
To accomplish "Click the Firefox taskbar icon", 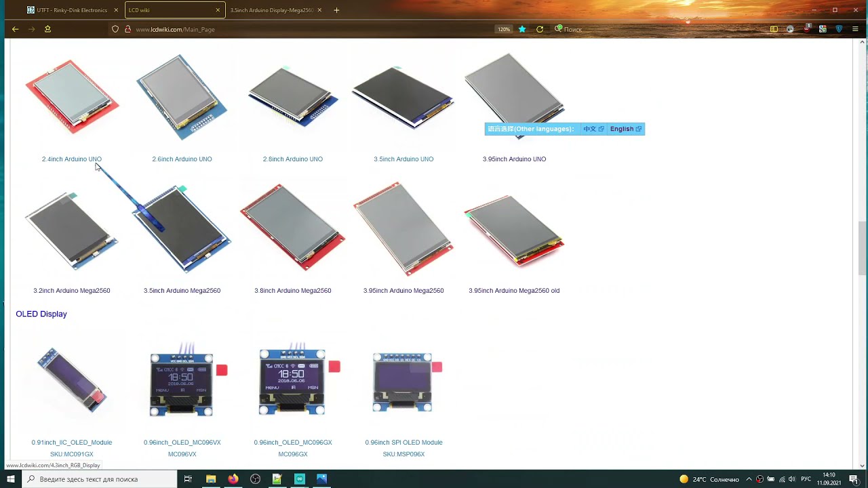I will 233,479.
